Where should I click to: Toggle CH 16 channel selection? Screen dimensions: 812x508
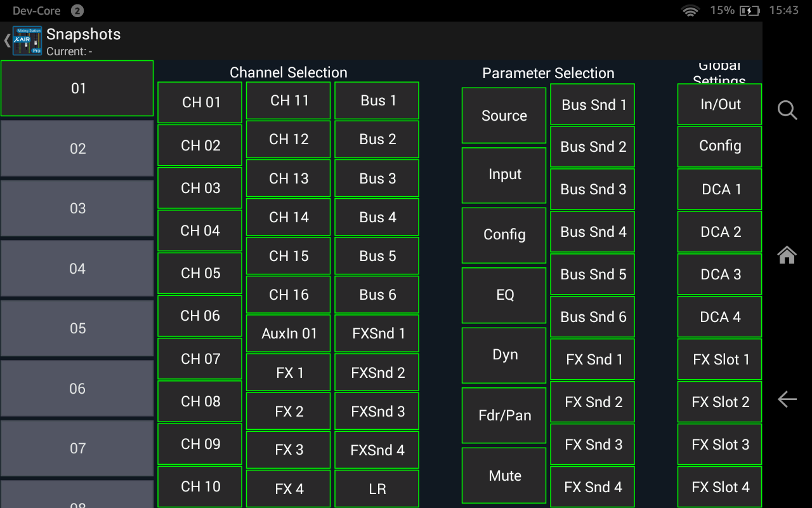click(289, 295)
